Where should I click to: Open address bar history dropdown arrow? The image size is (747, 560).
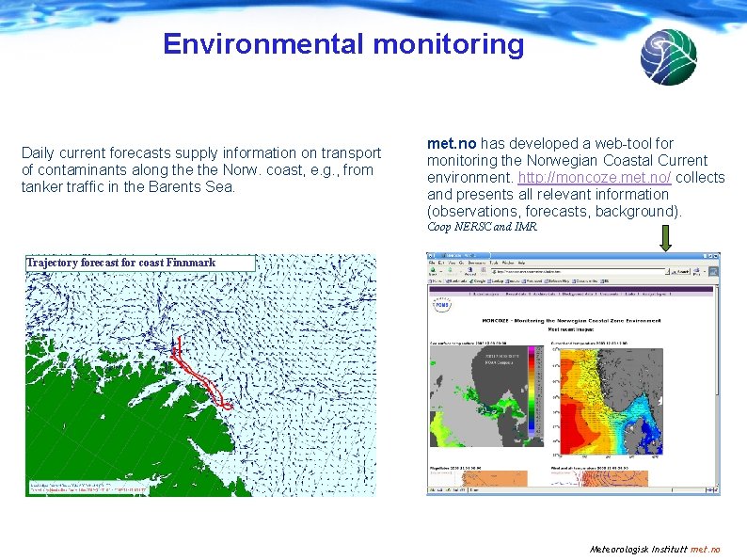point(667,272)
